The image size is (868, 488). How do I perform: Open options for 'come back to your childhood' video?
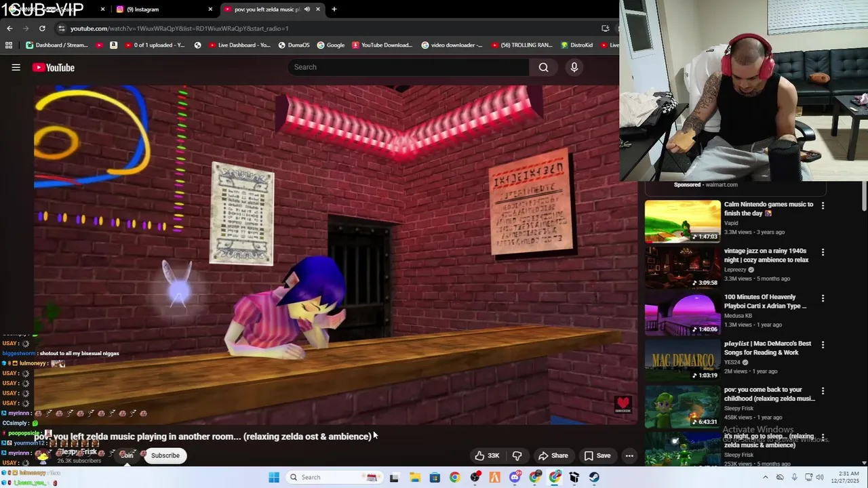[823, 391]
